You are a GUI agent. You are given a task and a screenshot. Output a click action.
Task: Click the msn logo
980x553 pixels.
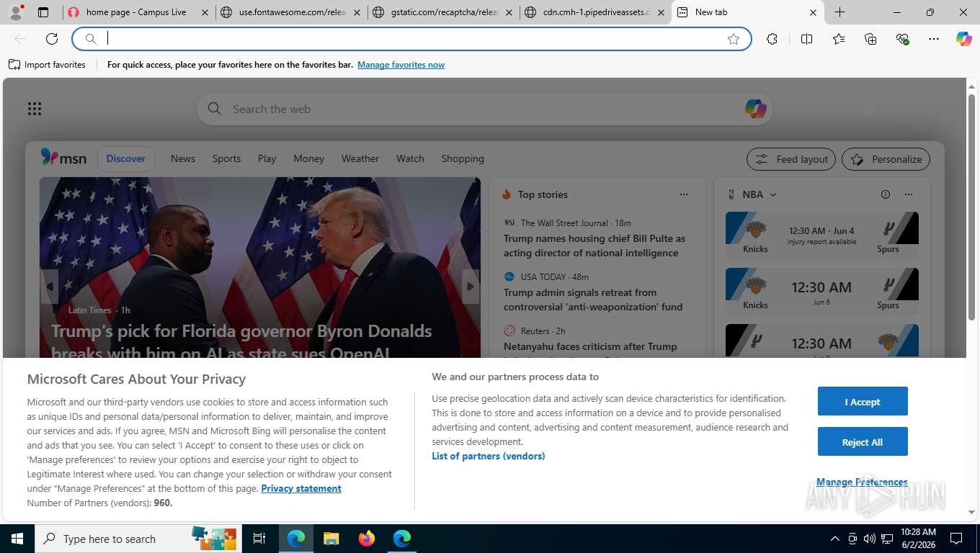[63, 158]
